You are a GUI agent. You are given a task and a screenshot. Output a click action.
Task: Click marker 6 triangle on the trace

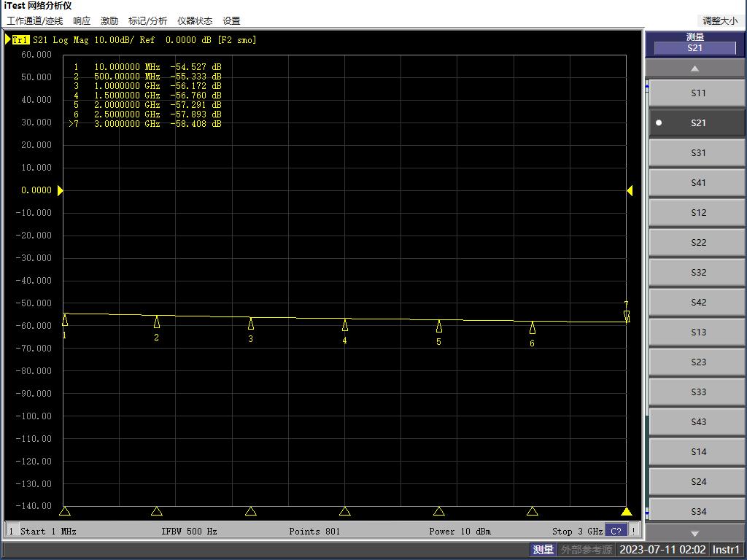point(533,328)
